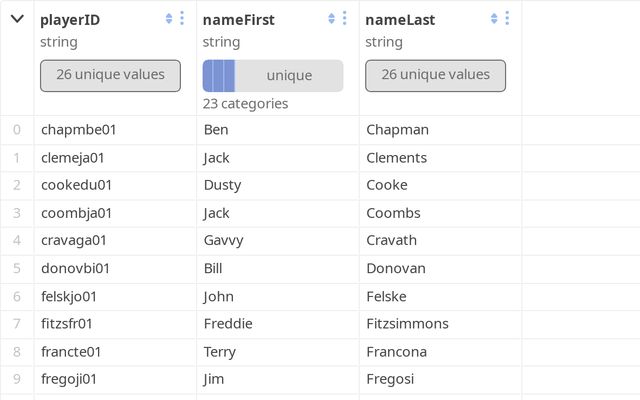Click the '23 categories' label
640x400 pixels.
click(x=245, y=103)
